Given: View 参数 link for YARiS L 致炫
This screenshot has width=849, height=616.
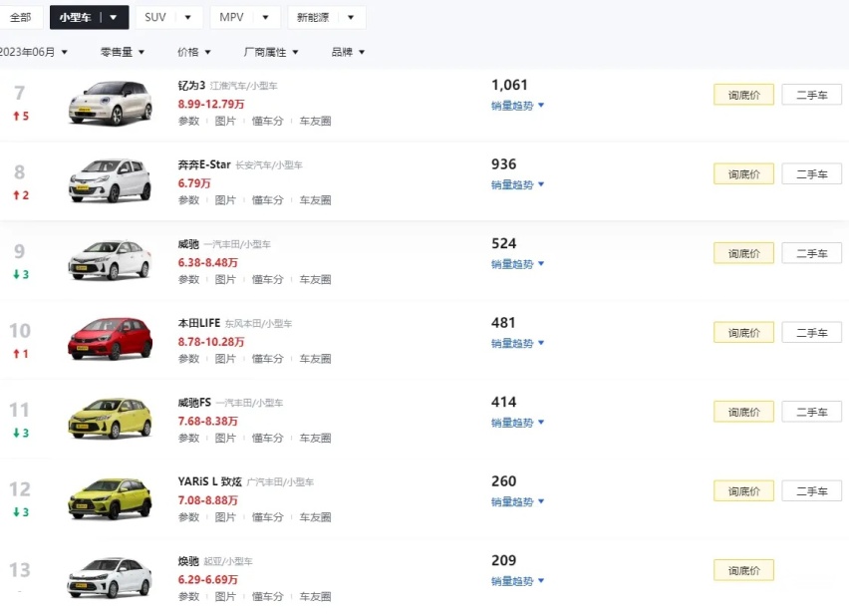Looking at the screenshot, I should point(188,517).
